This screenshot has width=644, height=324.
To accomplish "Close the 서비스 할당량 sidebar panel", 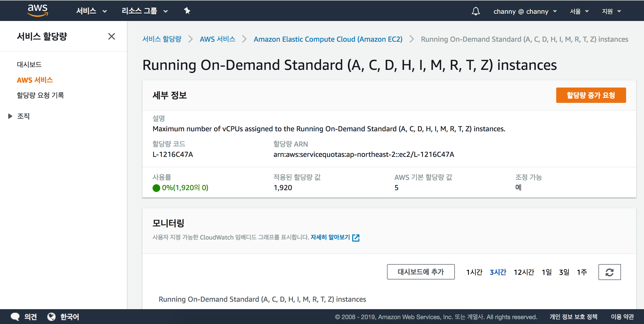I will click(111, 36).
